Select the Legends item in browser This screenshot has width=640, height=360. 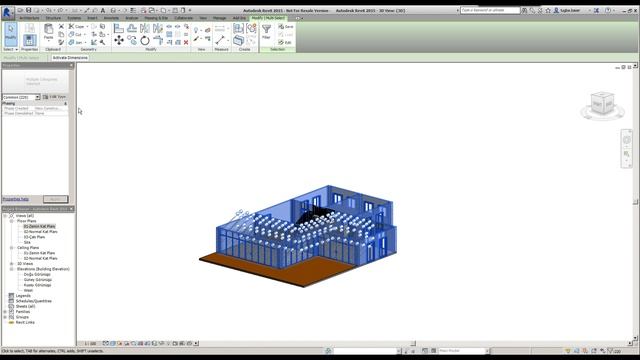[23, 296]
